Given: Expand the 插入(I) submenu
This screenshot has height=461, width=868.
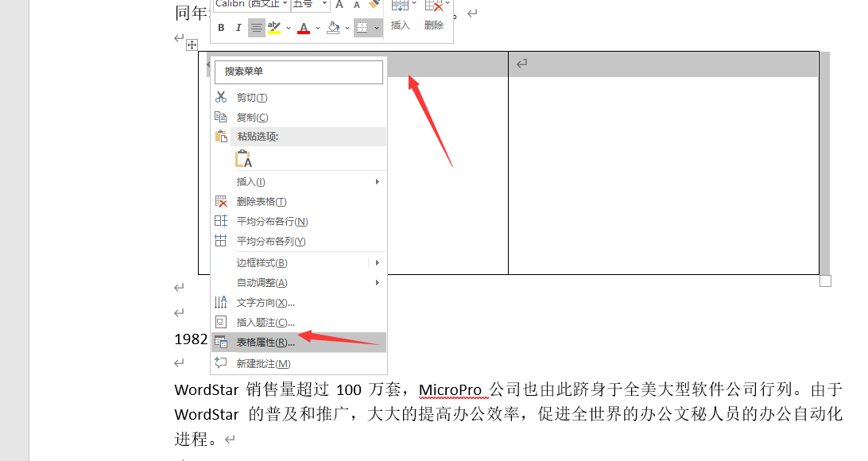Looking at the screenshot, I should point(299,181).
